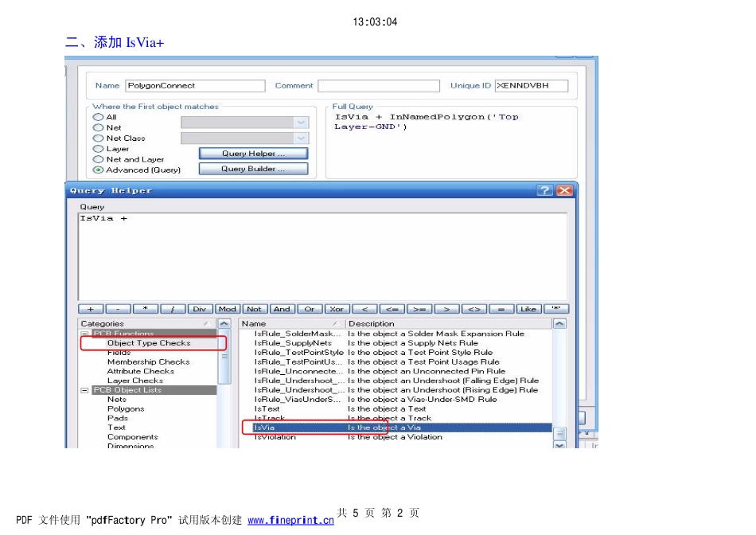Insert the Like operator
Image resolution: width=756 pixels, height=535 pixels.
pyautogui.click(x=529, y=309)
